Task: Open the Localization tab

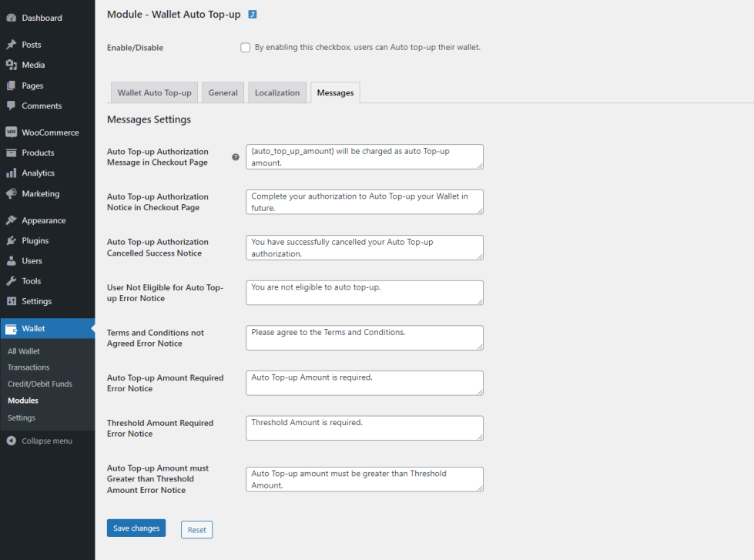Action: tap(277, 92)
